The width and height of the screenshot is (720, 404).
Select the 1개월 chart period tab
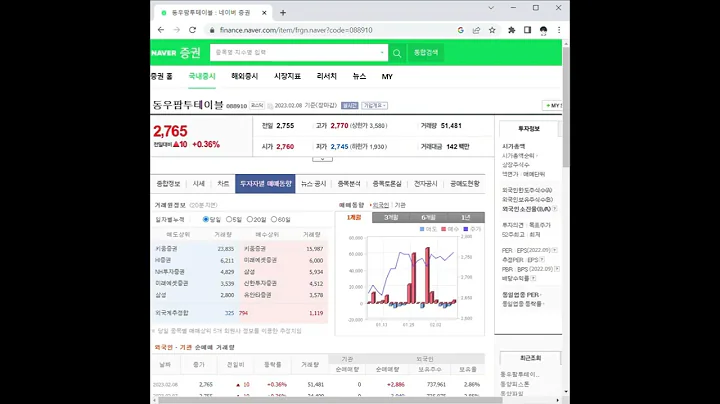354,218
